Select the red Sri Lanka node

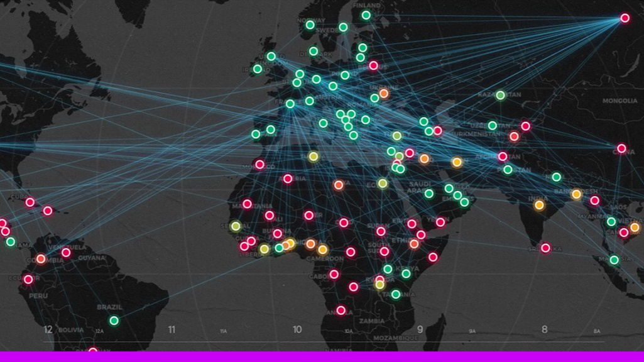[545, 248]
